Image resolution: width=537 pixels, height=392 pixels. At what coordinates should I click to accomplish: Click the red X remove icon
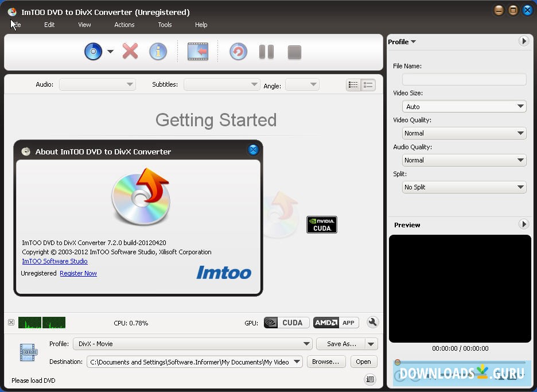(130, 52)
